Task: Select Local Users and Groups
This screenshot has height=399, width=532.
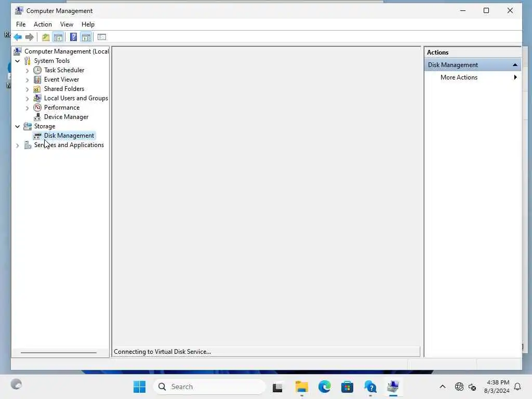Action: coord(76,98)
